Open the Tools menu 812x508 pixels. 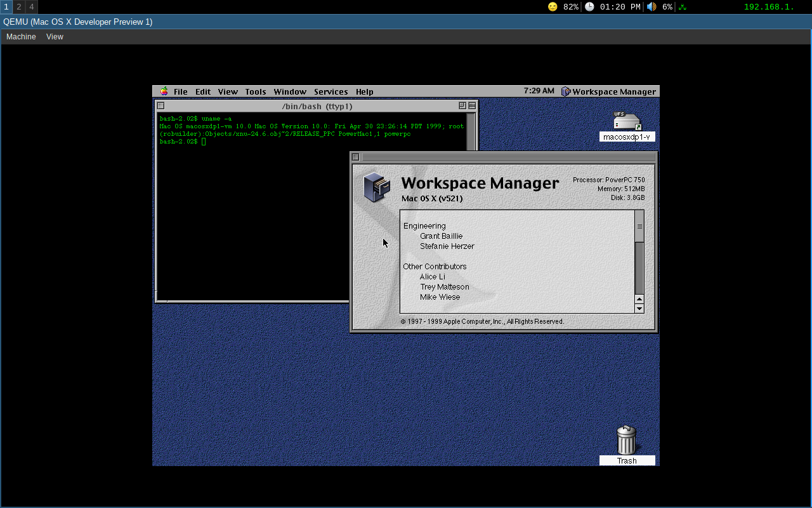tap(256, 91)
